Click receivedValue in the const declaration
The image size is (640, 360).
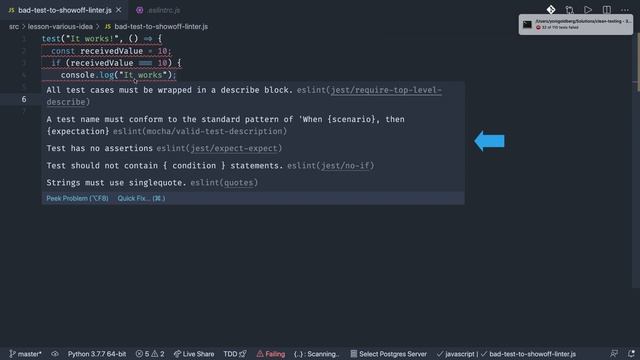click(x=111, y=51)
